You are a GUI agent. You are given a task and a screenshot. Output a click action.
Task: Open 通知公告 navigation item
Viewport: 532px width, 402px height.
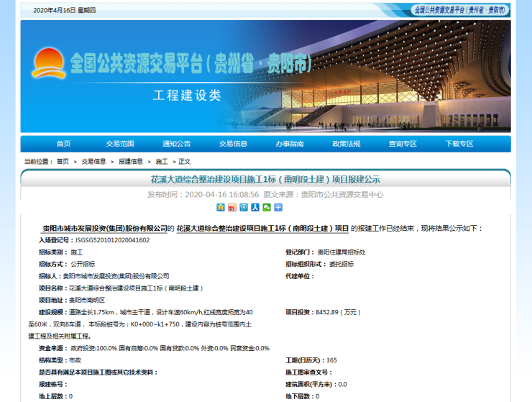click(x=176, y=144)
